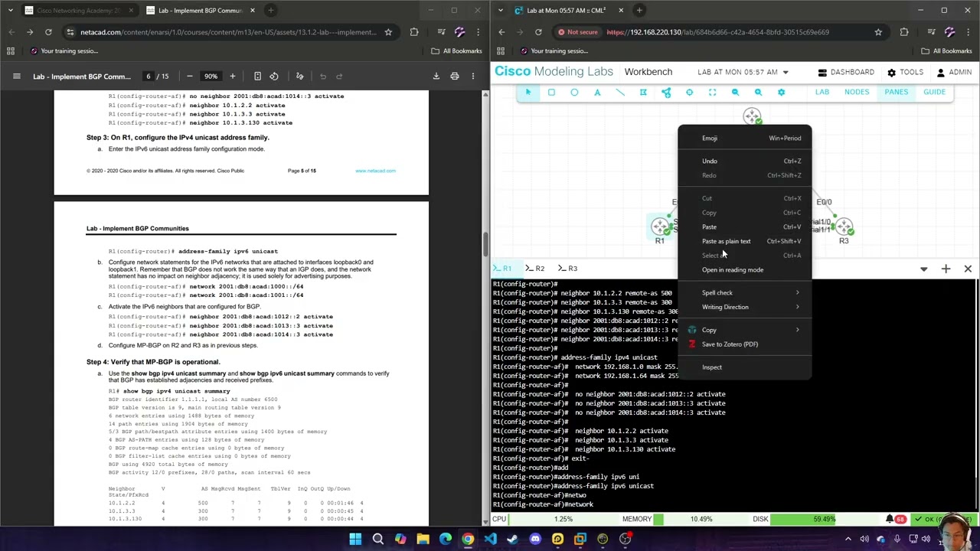Open the ADMIN user menu
The height and width of the screenshot is (551, 980).
pos(953,72)
